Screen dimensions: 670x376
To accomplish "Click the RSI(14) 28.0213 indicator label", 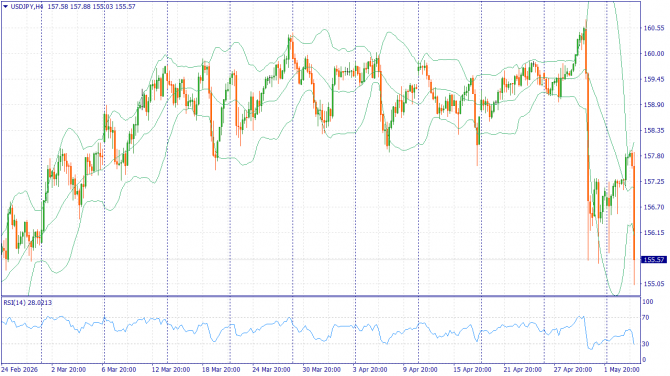I will coord(28,303).
